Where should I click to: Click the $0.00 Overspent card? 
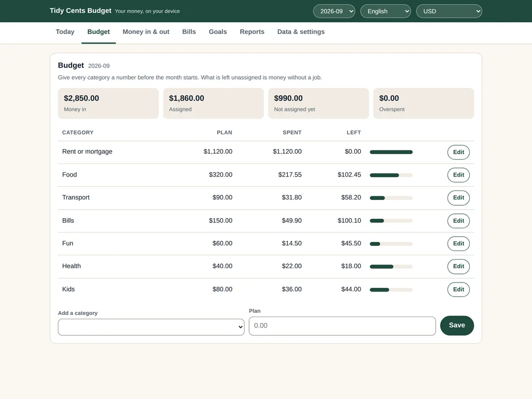[x=423, y=104]
